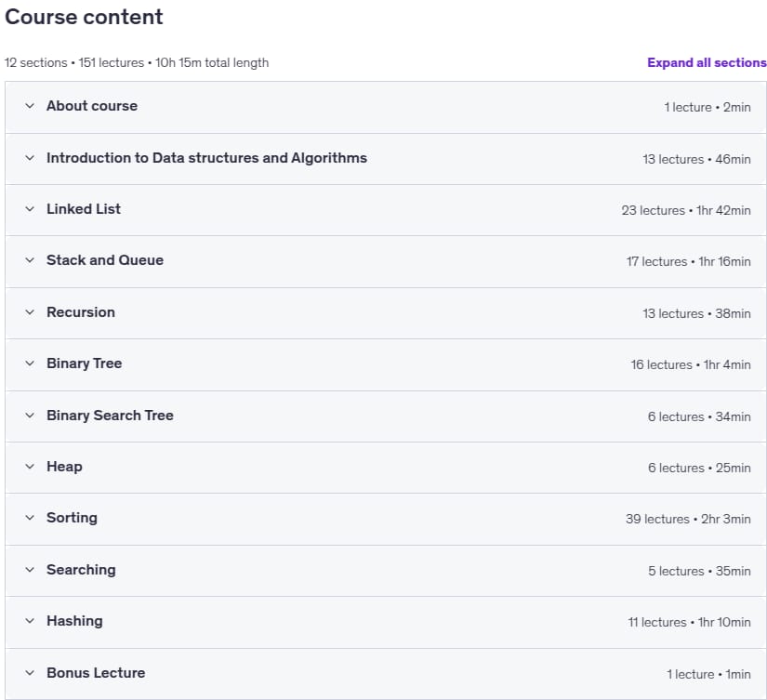The width and height of the screenshot is (767, 700).
Task: Expand the Searching section chevron
Action: [30, 570]
